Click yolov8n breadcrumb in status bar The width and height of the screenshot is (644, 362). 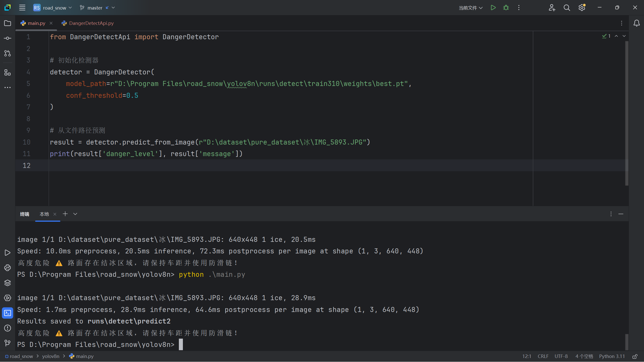(x=51, y=356)
